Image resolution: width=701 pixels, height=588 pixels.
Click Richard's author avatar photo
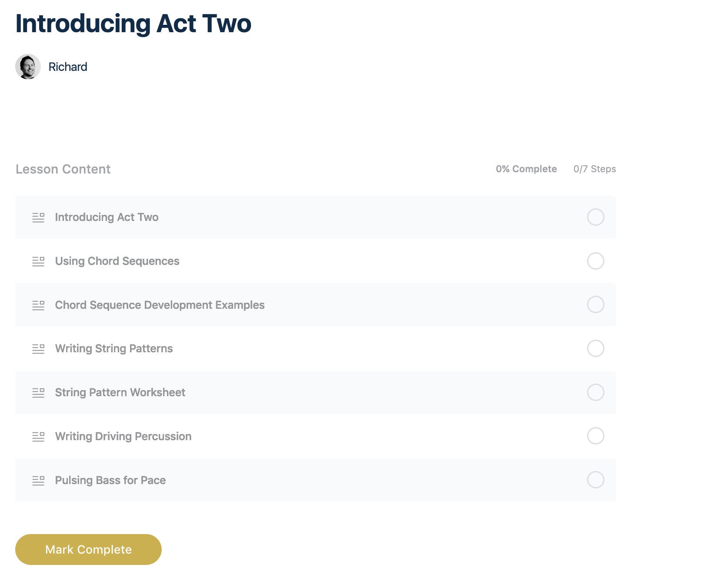[28, 67]
